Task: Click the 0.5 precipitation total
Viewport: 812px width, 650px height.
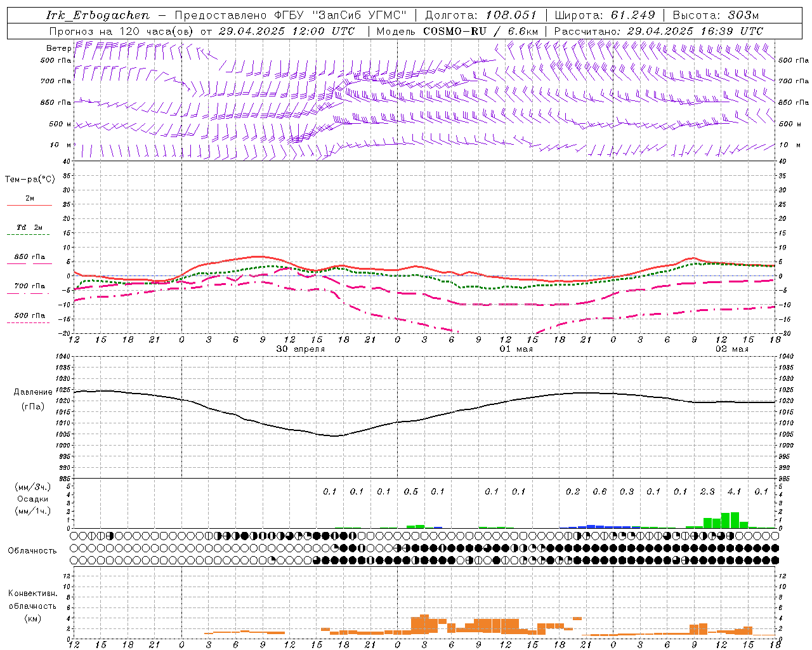Action: pyautogui.click(x=411, y=491)
